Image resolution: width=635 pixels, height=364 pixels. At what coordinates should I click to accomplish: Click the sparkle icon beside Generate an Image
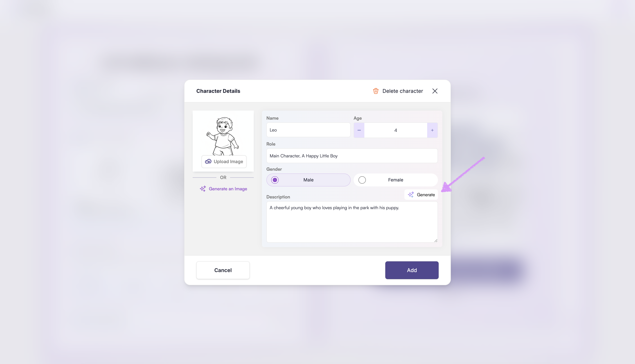(203, 189)
